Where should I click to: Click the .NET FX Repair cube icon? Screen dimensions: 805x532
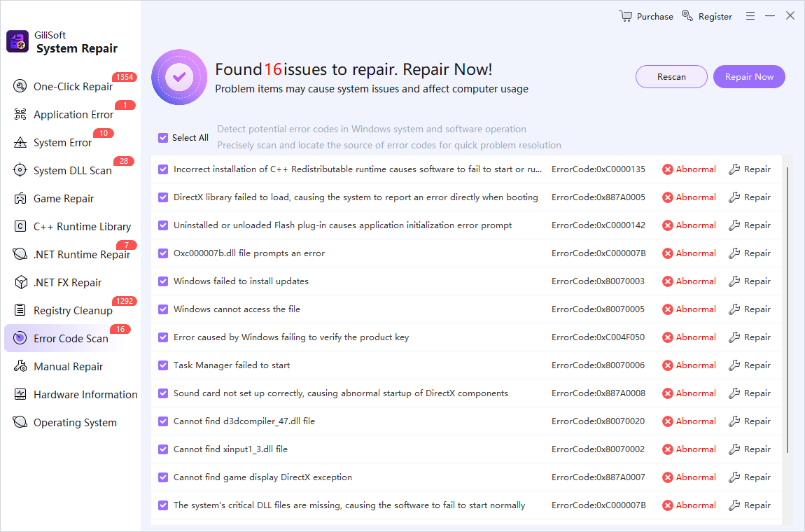(20, 282)
